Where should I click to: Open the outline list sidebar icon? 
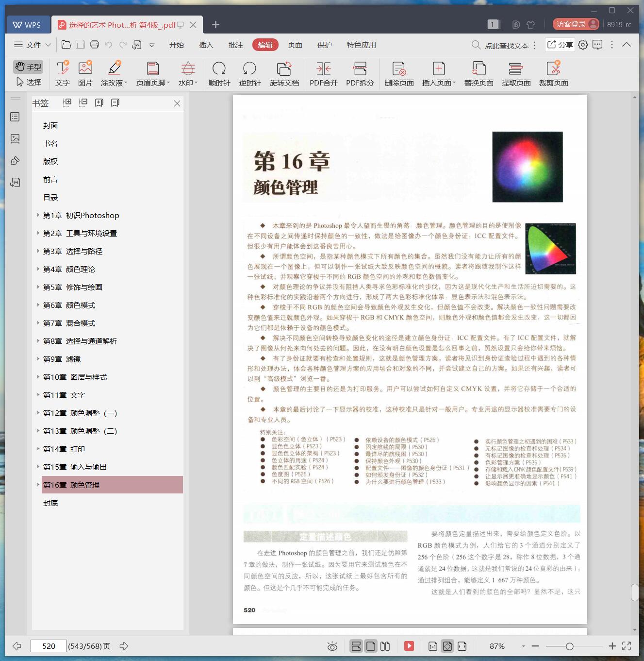[x=15, y=117]
